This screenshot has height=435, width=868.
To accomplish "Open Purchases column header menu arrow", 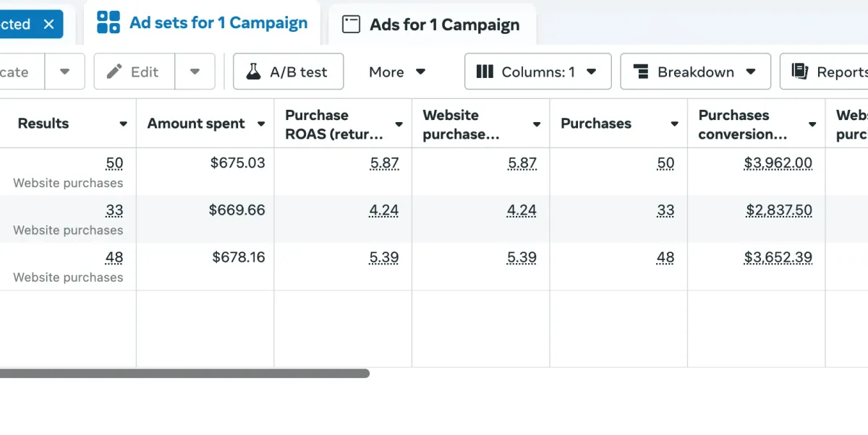I will pyautogui.click(x=674, y=124).
